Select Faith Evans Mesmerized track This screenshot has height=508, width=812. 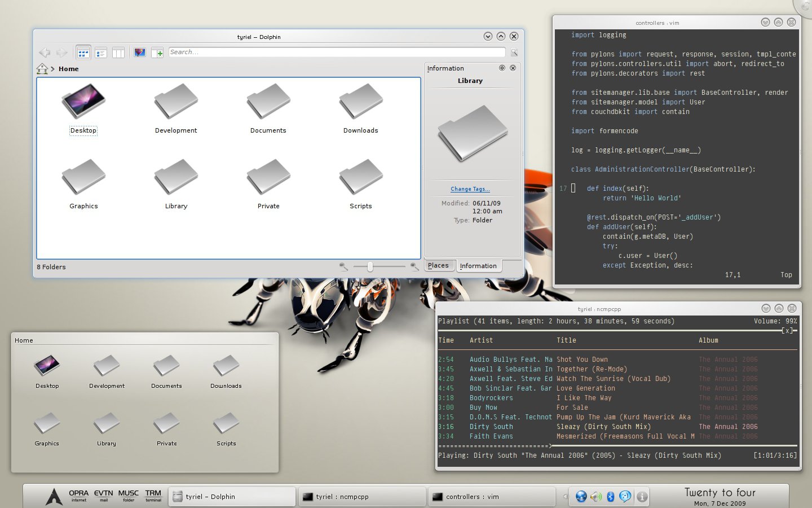pyautogui.click(x=617, y=436)
